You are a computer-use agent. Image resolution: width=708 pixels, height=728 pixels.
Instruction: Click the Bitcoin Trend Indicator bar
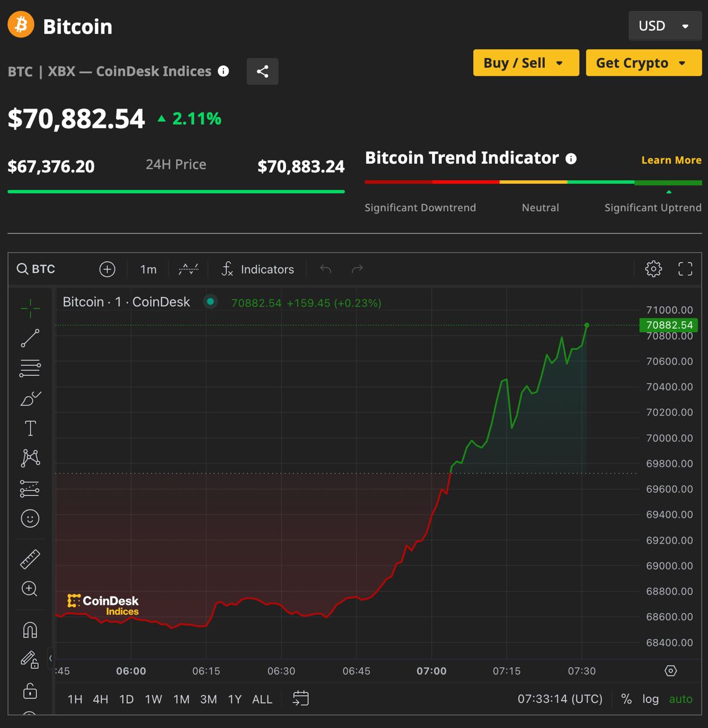(x=533, y=183)
